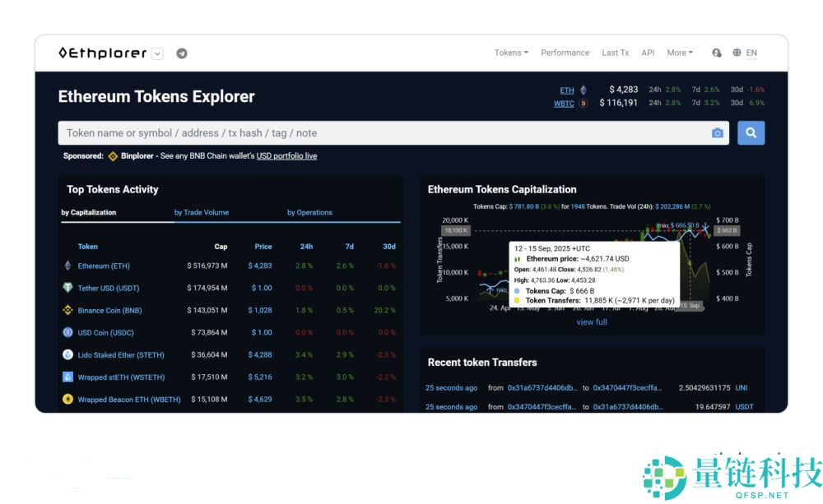Screen dimensions: 823x504
Task: Click the Binance Coin (BNB) token icon
Action: click(x=68, y=310)
